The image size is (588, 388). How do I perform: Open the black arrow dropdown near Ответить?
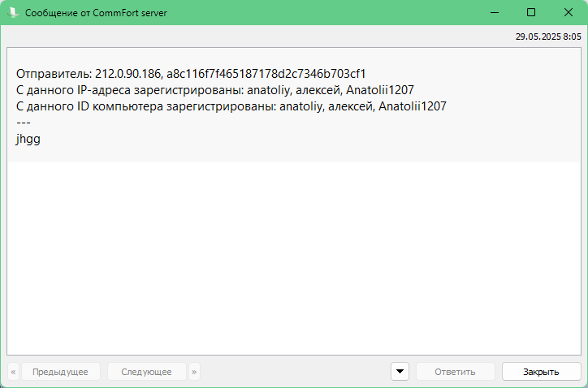[400, 372]
